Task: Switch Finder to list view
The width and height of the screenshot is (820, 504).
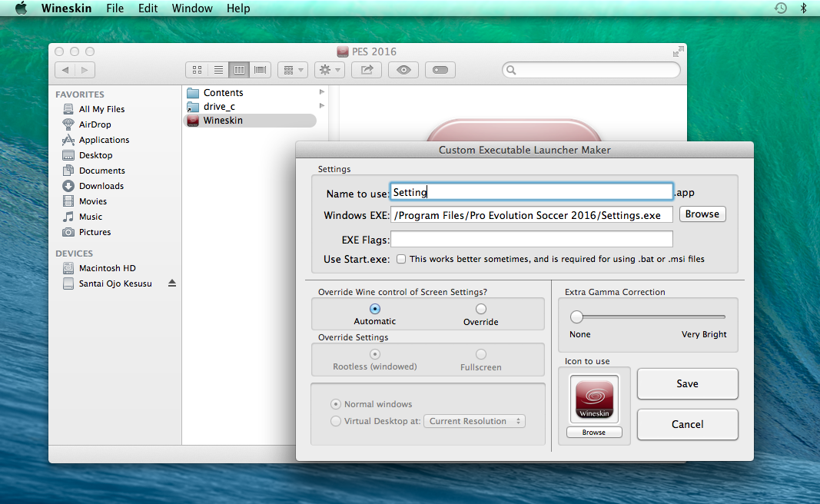Action: click(x=218, y=70)
